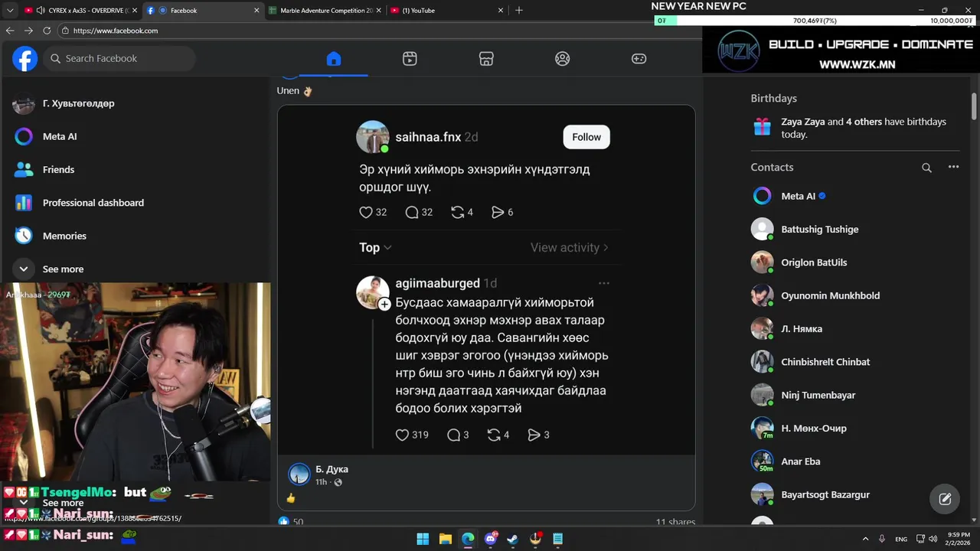Like agiimaaburged reply heart with 319
This screenshot has height=551, width=980.
402,435
